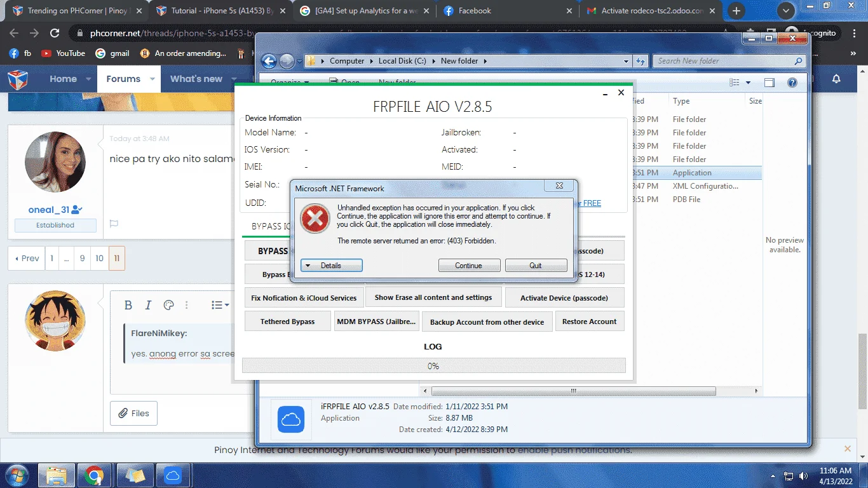Expand Details in the exception dialog
Viewport: 868px width, 488px height.
click(x=331, y=266)
